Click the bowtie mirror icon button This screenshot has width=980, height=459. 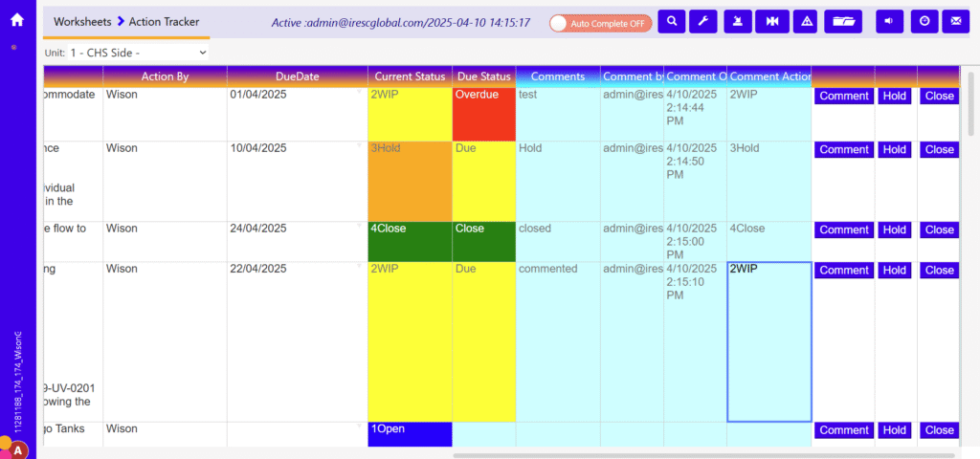tap(771, 21)
